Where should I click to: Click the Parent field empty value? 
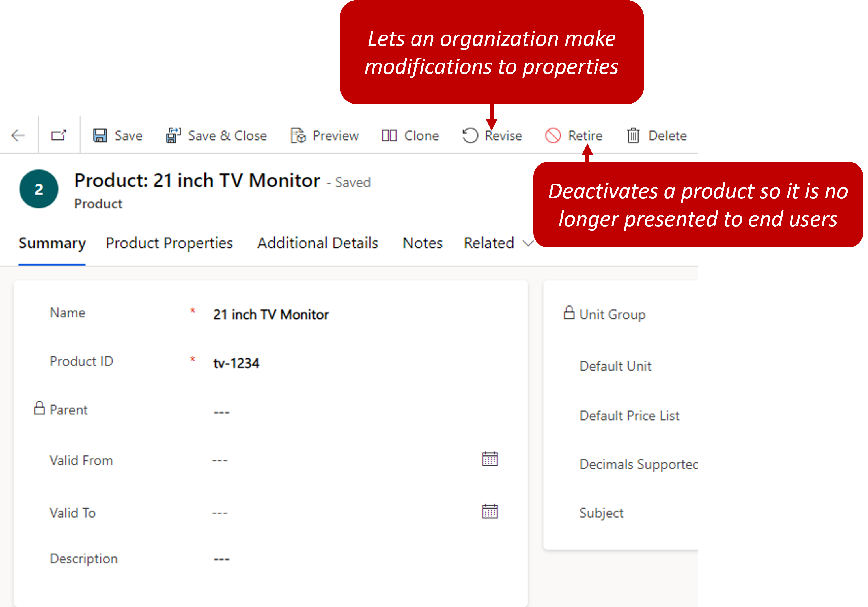tap(221, 412)
